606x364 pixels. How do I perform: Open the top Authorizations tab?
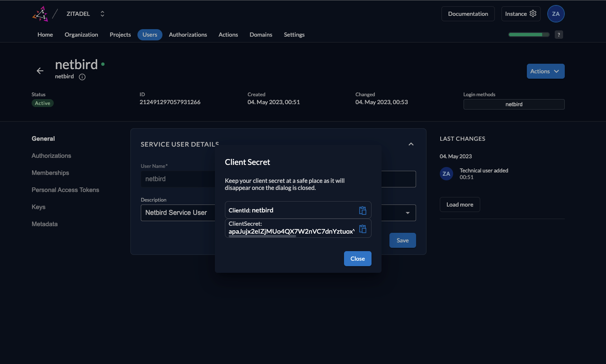click(x=188, y=35)
